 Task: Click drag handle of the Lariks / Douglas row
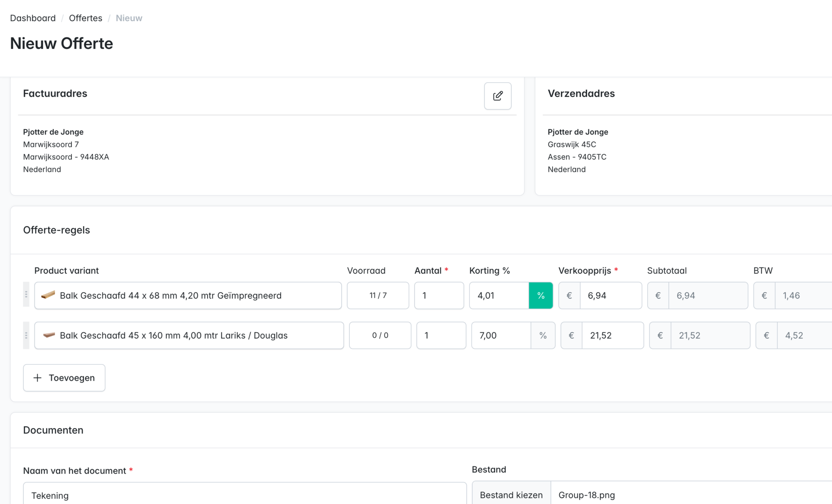(x=26, y=335)
